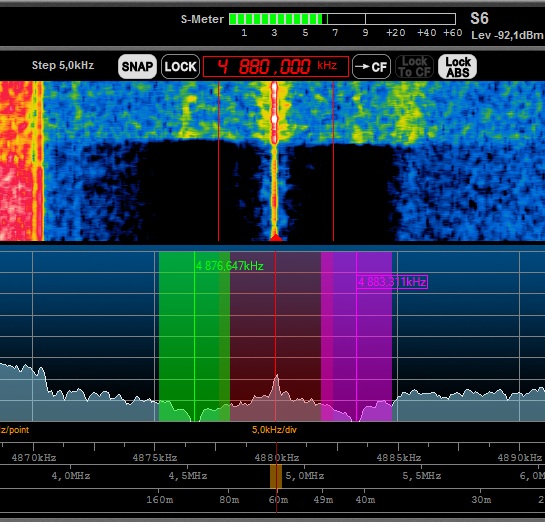Viewport: 545px width, 522px height.
Task: Click the 4 880,000 kHz frequency display
Action: click(276, 66)
